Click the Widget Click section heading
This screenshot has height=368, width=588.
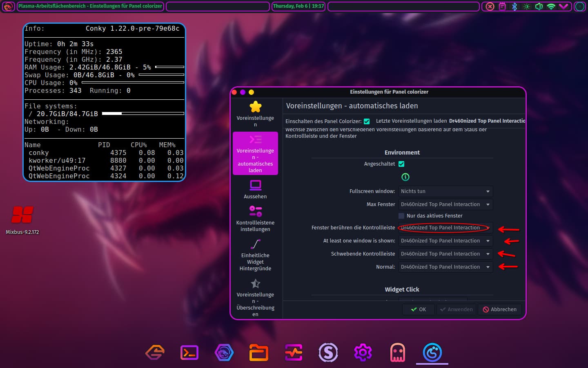click(402, 289)
